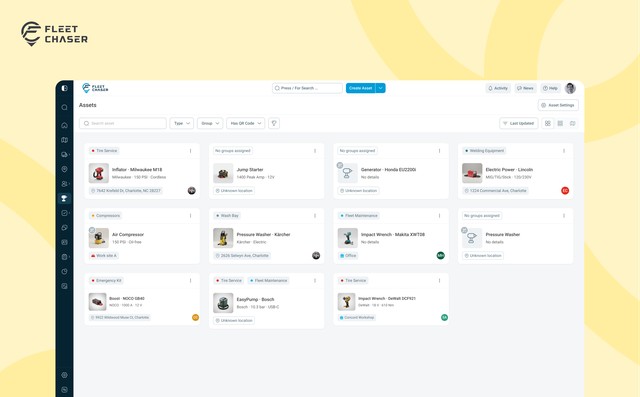Click the Office location chip on Makita card

click(348, 256)
